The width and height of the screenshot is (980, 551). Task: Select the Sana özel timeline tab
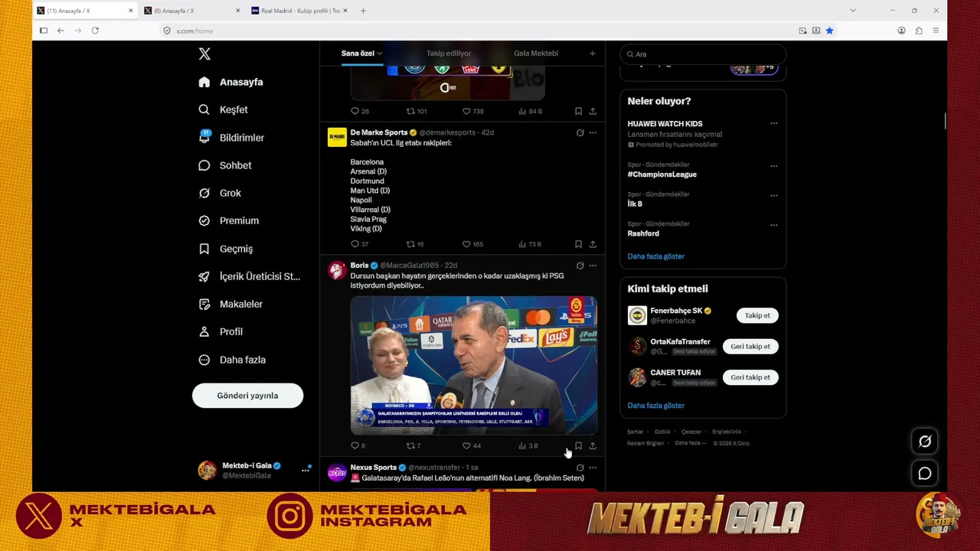click(x=357, y=54)
